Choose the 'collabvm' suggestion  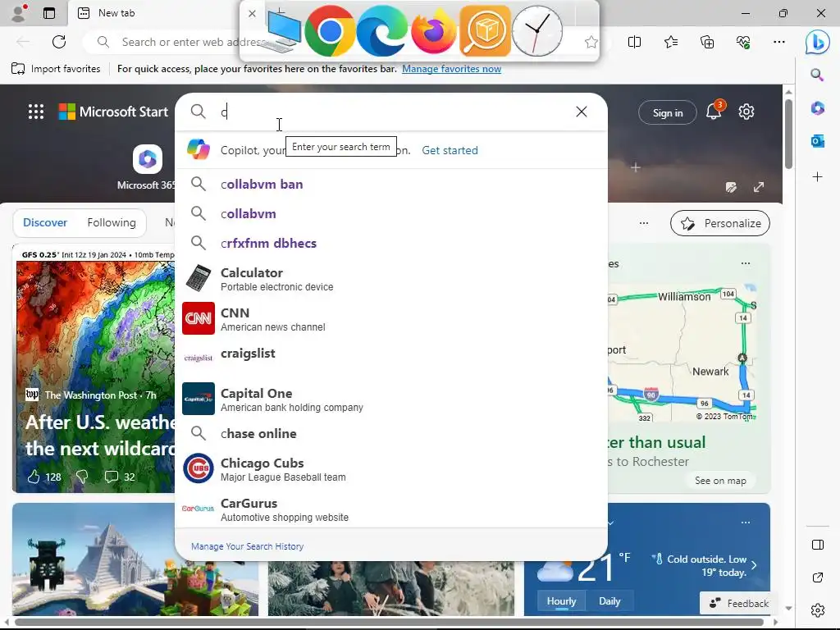click(x=391, y=214)
